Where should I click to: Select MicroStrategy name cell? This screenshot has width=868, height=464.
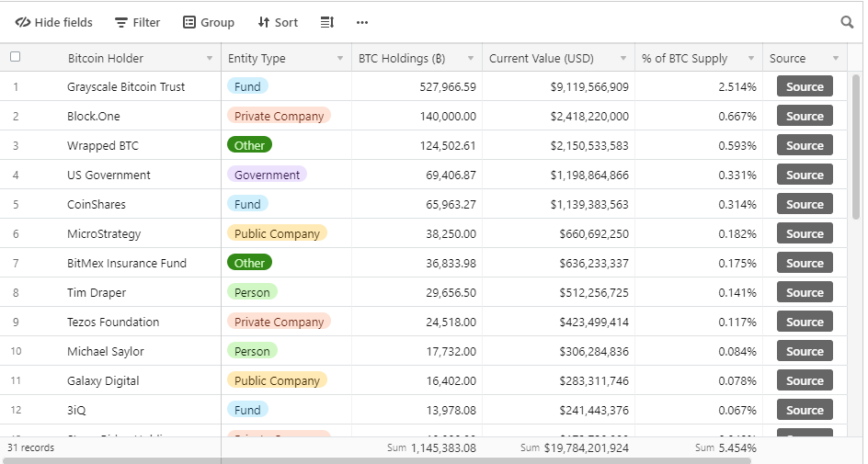click(126, 233)
